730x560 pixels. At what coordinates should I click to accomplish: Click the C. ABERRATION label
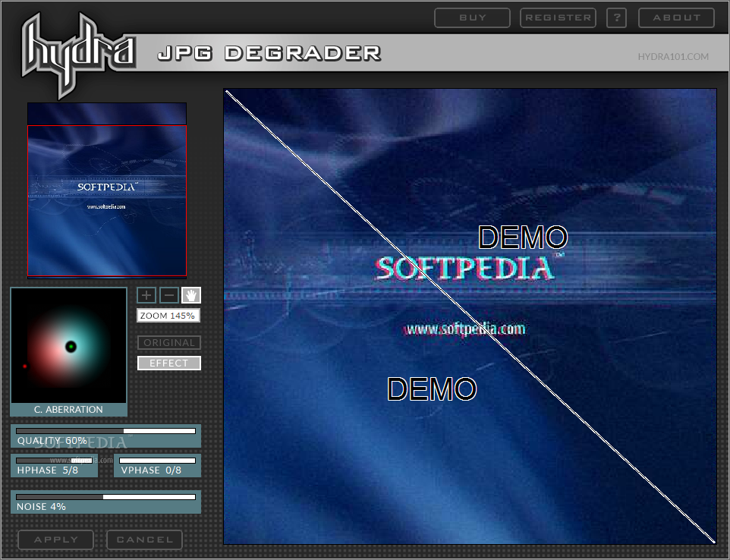pos(68,410)
